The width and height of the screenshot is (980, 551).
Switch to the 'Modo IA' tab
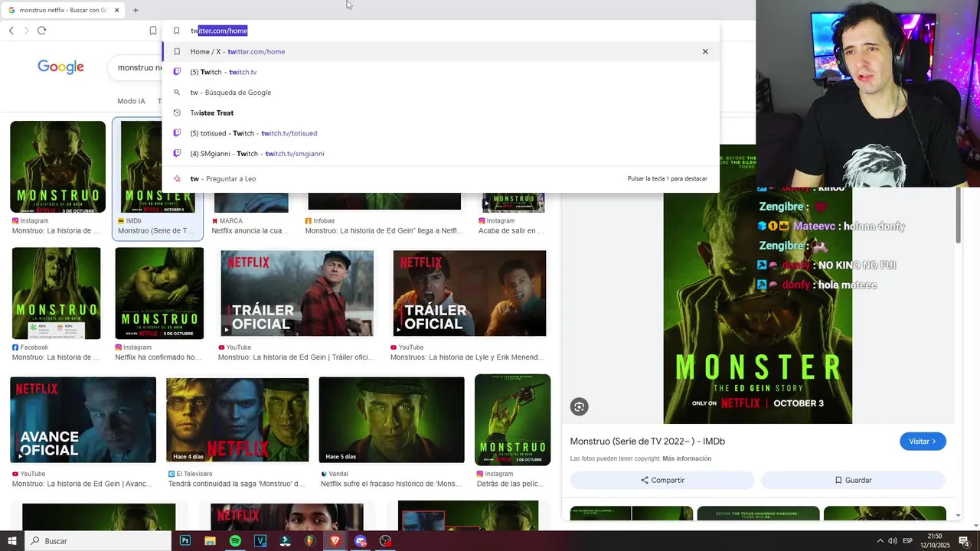click(x=131, y=101)
